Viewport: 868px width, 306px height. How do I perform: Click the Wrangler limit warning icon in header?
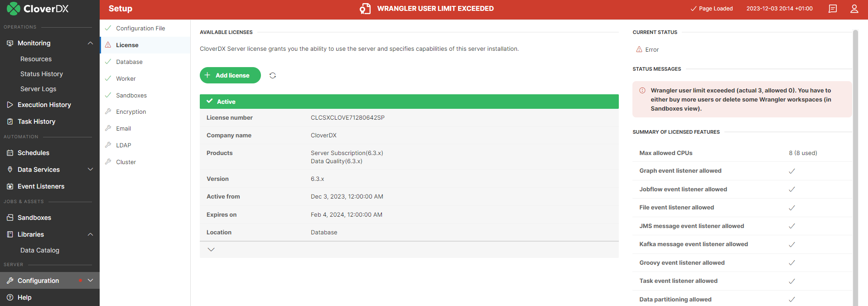[365, 9]
